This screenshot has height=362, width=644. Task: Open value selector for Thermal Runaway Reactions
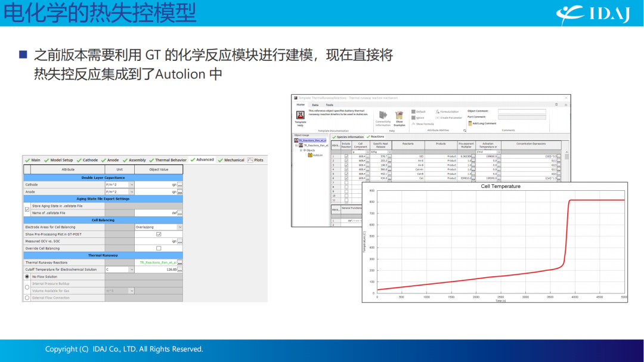[x=180, y=262]
